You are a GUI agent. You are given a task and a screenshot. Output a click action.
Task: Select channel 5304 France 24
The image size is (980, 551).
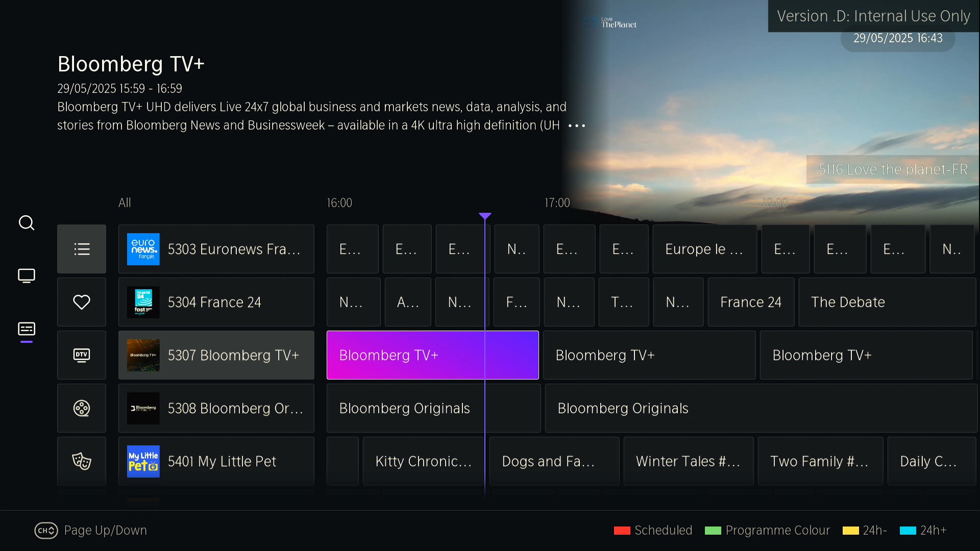pyautogui.click(x=216, y=302)
